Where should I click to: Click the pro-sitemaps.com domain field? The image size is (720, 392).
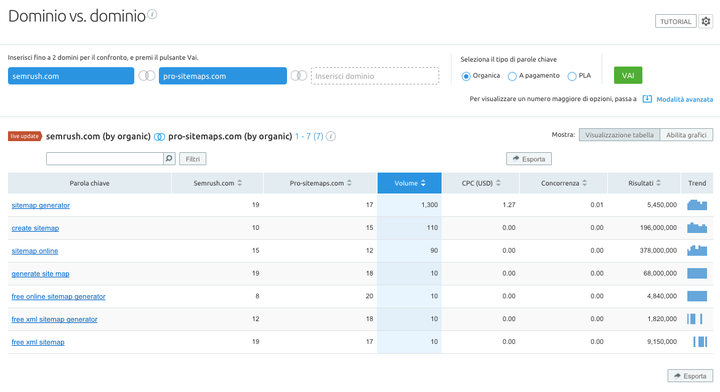223,76
